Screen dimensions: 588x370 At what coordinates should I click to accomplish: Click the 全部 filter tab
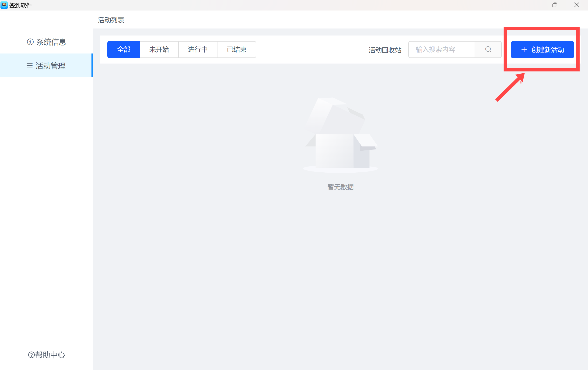(124, 50)
